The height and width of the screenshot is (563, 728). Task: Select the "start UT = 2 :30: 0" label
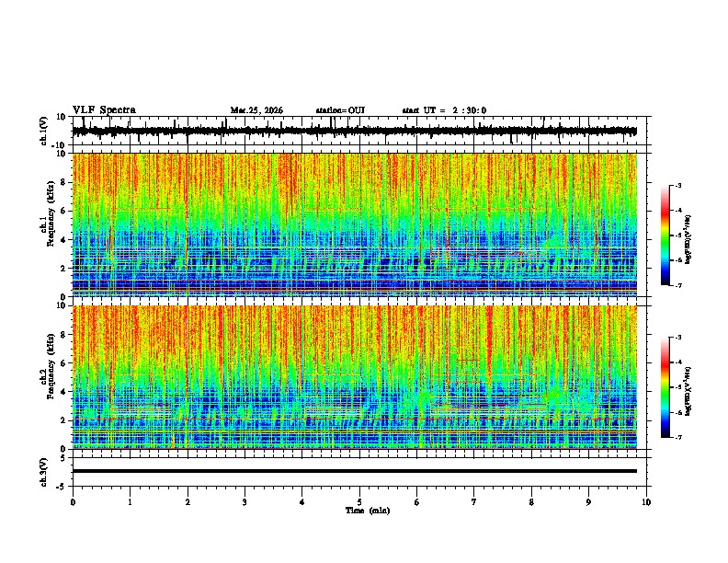coord(444,110)
